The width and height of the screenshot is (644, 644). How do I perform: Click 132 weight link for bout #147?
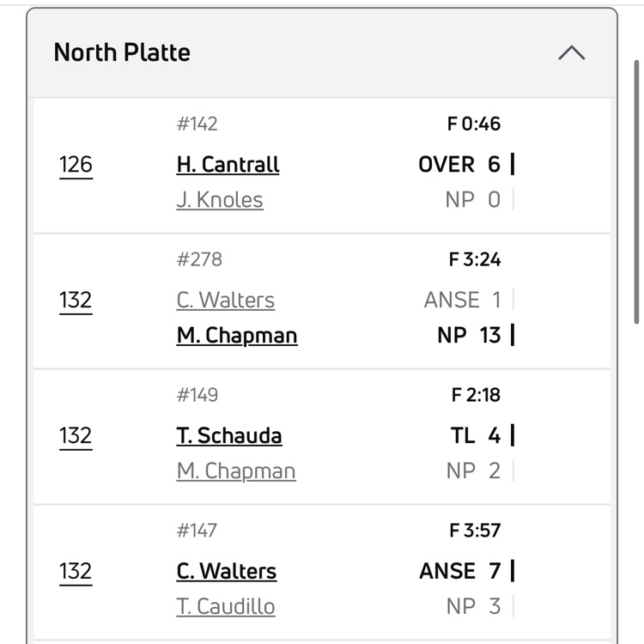click(x=76, y=572)
